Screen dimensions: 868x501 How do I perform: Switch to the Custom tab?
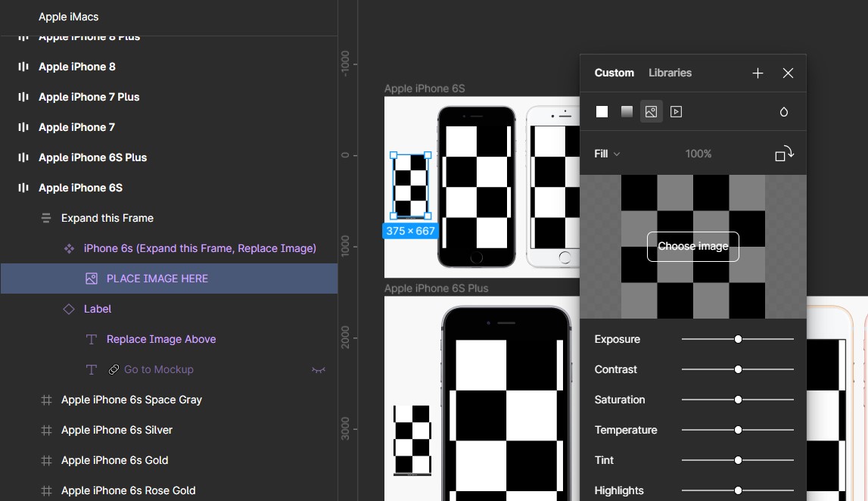614,73
